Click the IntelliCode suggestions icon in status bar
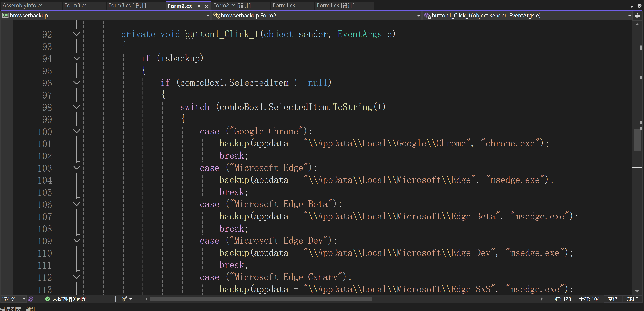Viewport: 644px width, 311px height. click(x=31, y=299)
